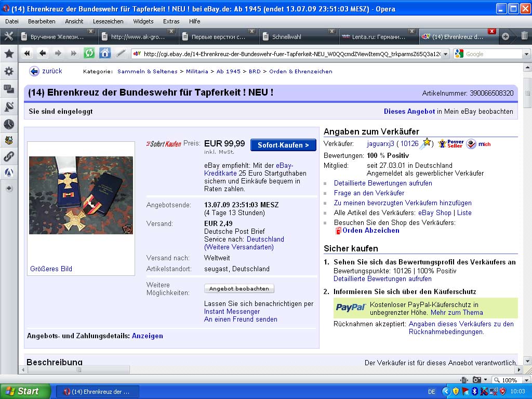
Task: Click the Sofort-Kaufen button
Action: (283, 145)
